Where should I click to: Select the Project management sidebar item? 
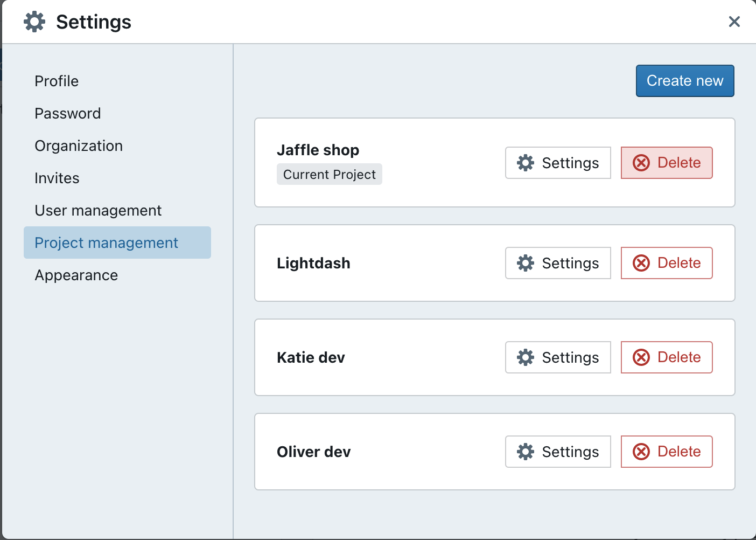click(107, 243)
